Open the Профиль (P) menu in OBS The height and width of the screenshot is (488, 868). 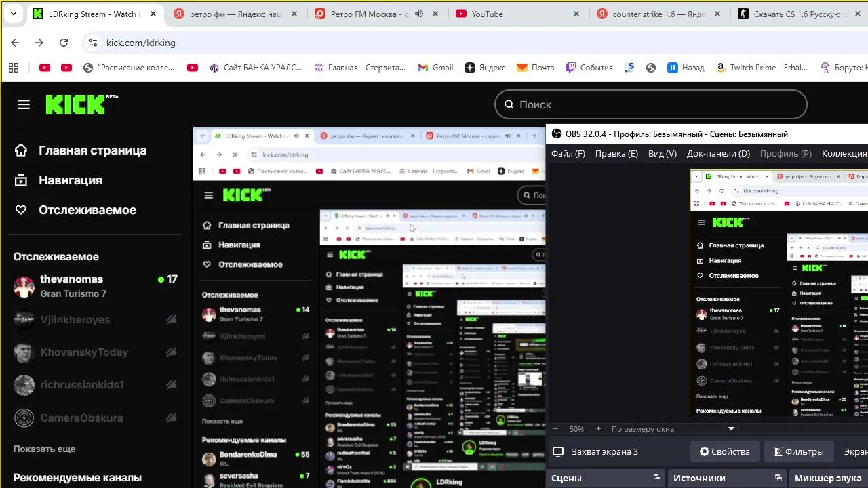[x=786, y=154]
